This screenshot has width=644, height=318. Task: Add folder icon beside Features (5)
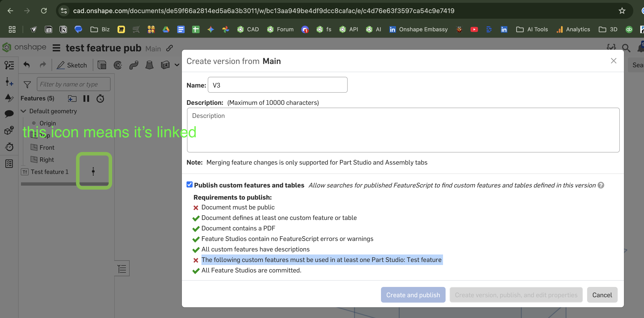(x=72, y=98)
